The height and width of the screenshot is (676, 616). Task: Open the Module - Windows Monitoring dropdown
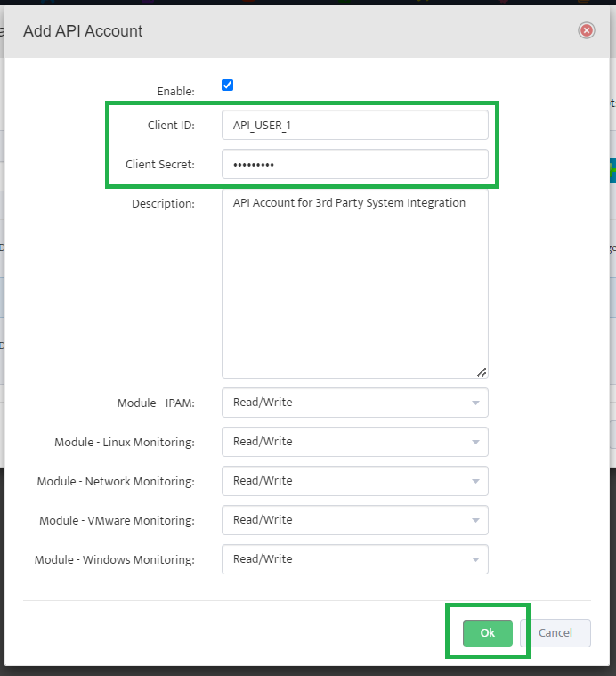click(x=355, y=559)
